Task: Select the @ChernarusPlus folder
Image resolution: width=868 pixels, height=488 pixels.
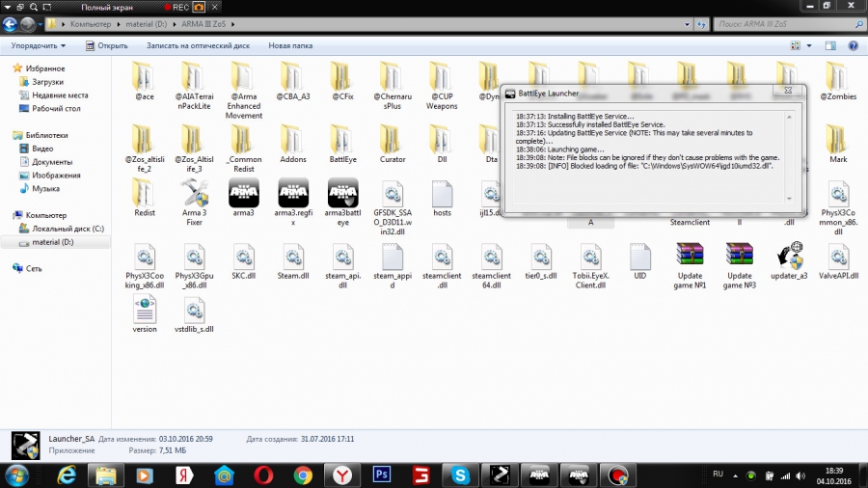Action: [x=392, y=86]
